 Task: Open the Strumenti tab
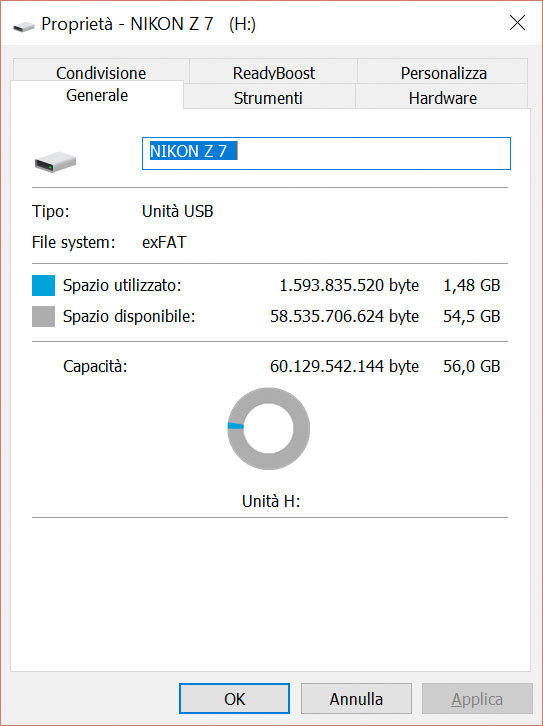tap(268, 97)
